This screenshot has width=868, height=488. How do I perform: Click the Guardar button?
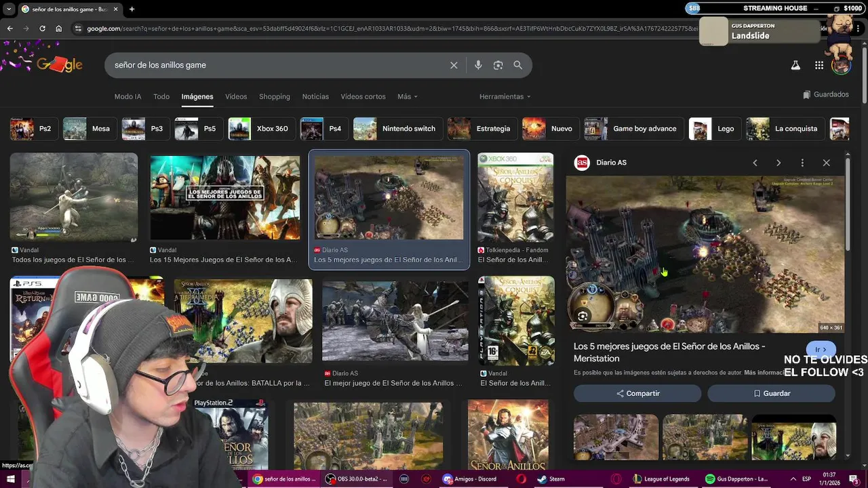tap(771, 393)
